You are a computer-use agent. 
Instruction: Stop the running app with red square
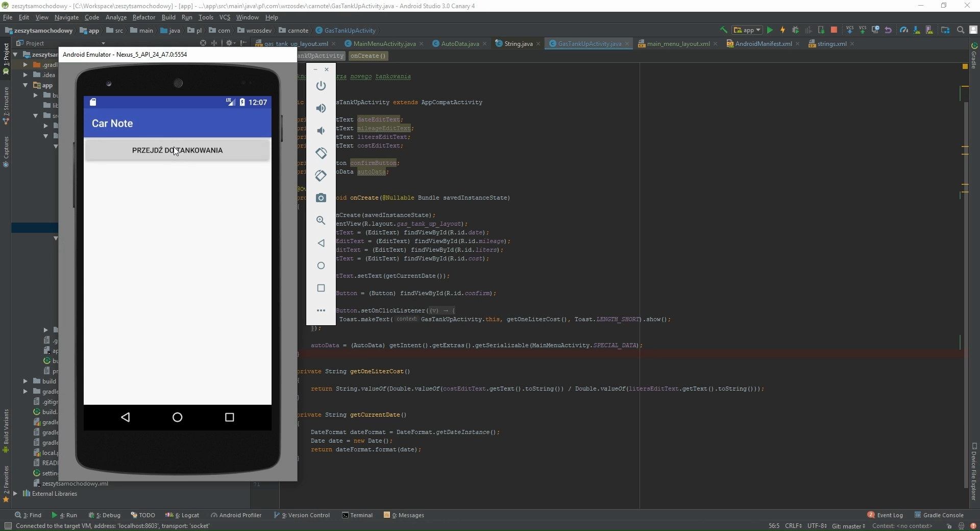pos(834,30)
